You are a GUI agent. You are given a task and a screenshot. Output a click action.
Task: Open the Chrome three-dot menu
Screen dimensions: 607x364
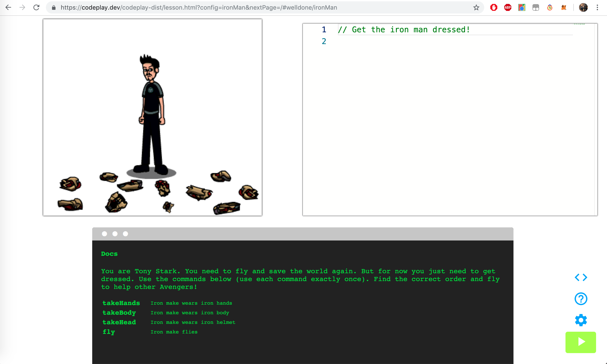(597, 8)
